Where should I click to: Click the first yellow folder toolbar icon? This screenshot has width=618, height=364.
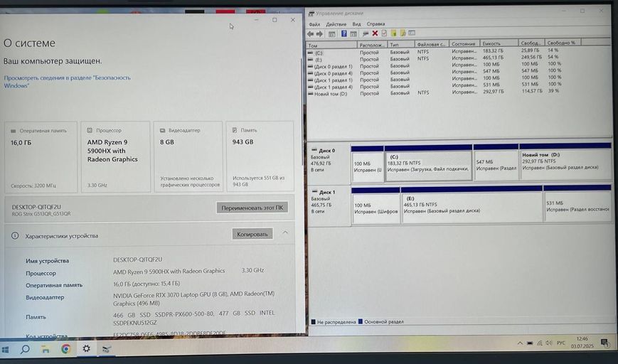[x=393, y=33]
